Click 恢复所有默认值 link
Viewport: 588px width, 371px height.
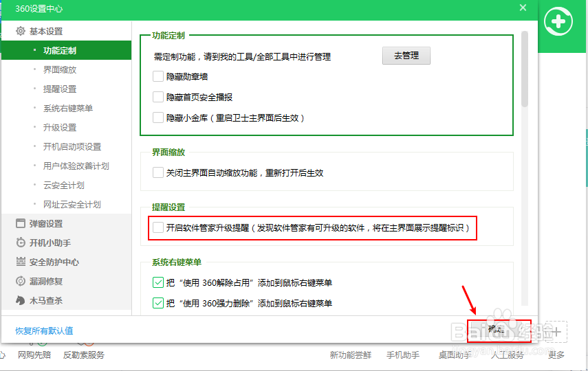click(x=44, y=330)
